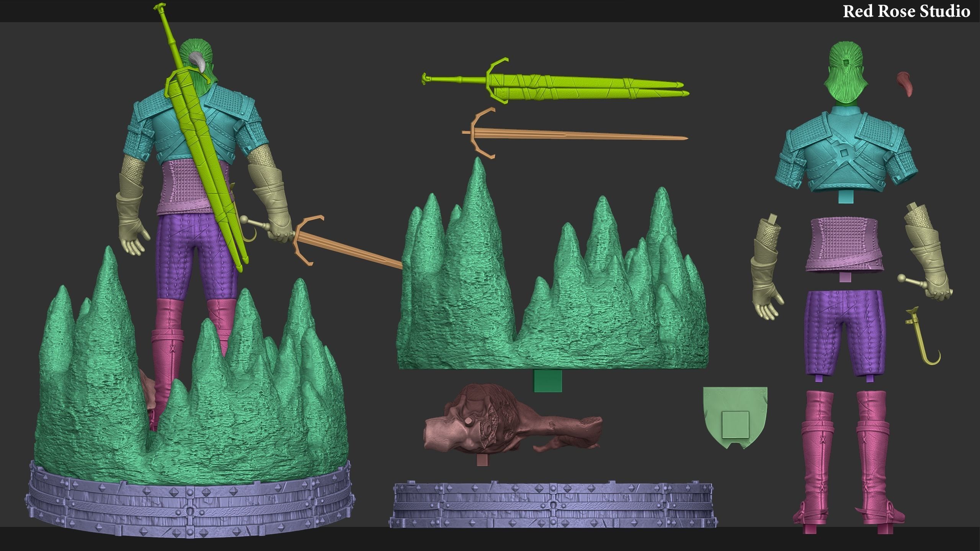Select the small yellow hook piece
Screen dimensions: 980x551
point(923,336)
